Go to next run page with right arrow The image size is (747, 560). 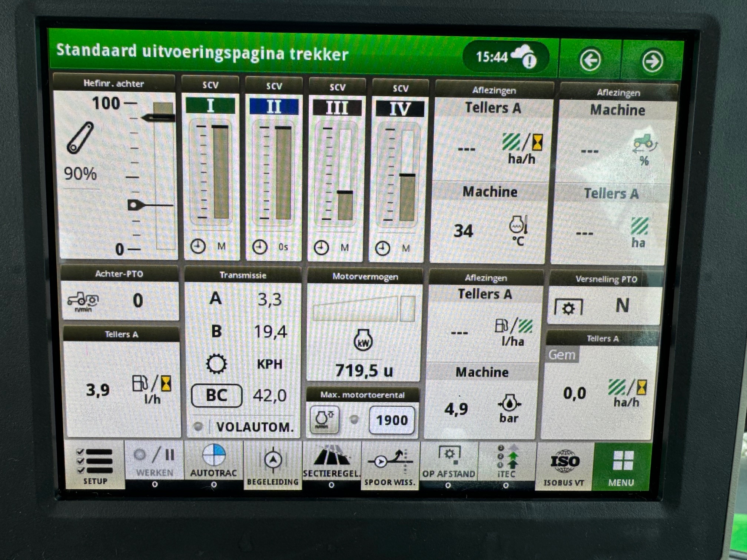pos(652,61)
